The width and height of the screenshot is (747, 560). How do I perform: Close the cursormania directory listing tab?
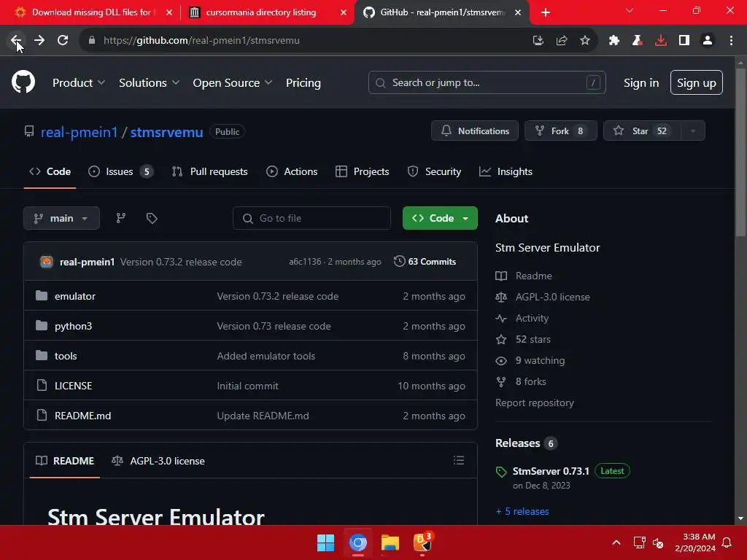pos(344,12)
